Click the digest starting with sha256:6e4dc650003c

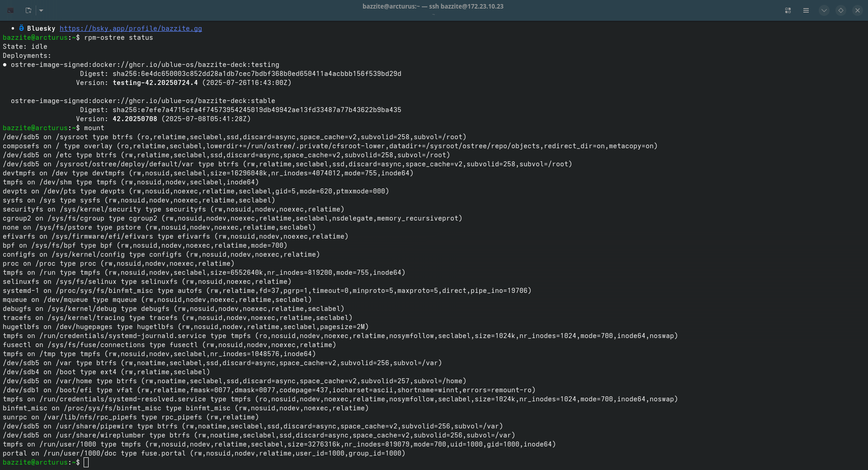point(257,74)
